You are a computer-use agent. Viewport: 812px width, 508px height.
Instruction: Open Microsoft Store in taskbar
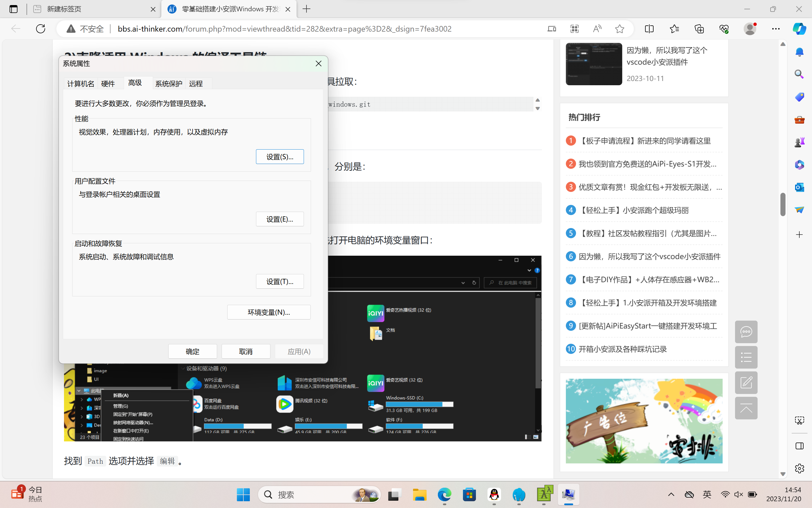point(469,494)
